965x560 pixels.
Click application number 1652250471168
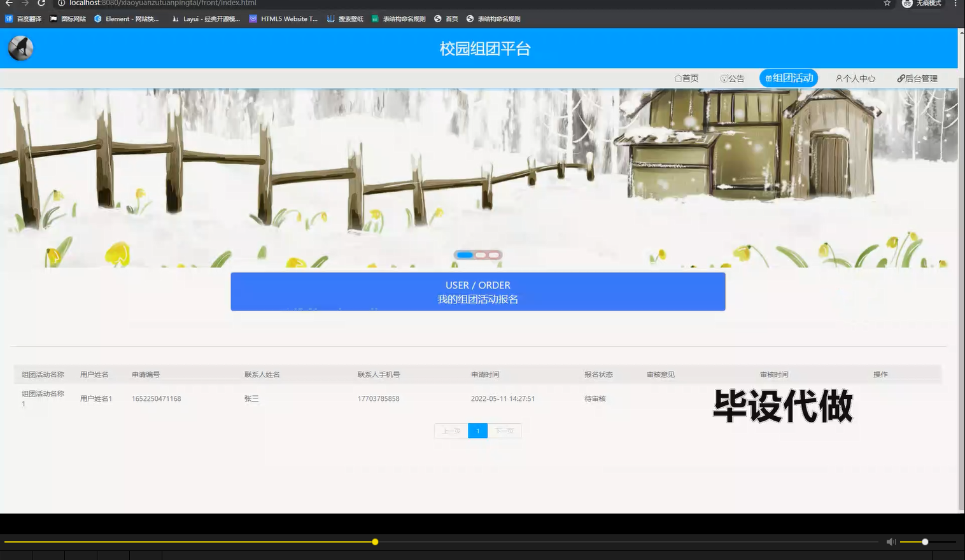(157, 398)
